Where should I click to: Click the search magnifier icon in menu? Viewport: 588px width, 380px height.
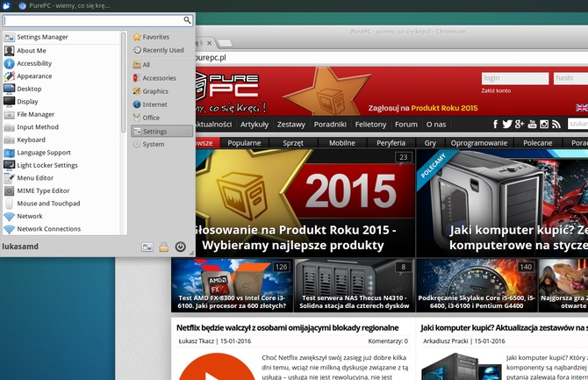coord(187,20)
